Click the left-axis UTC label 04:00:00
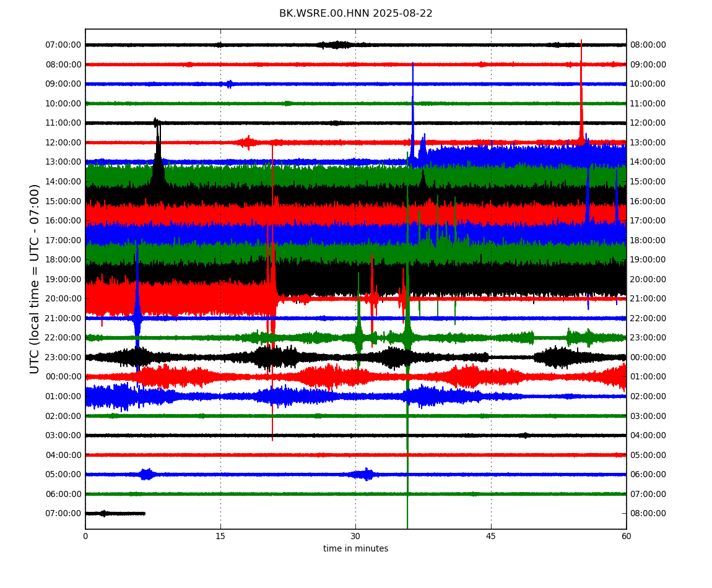The image size is (712, 588). click(63, 455)
